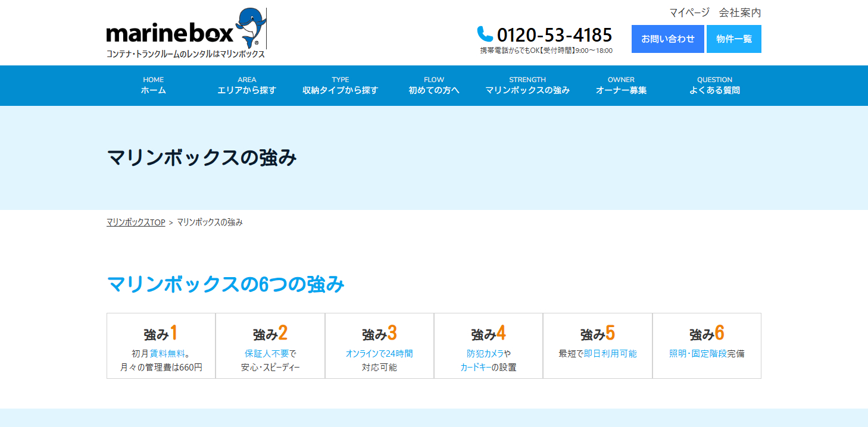This screenshot has height=427, width=868.
Task: Click the マリンボックスTOP breadcrumb link
Action: click(136, 222)
